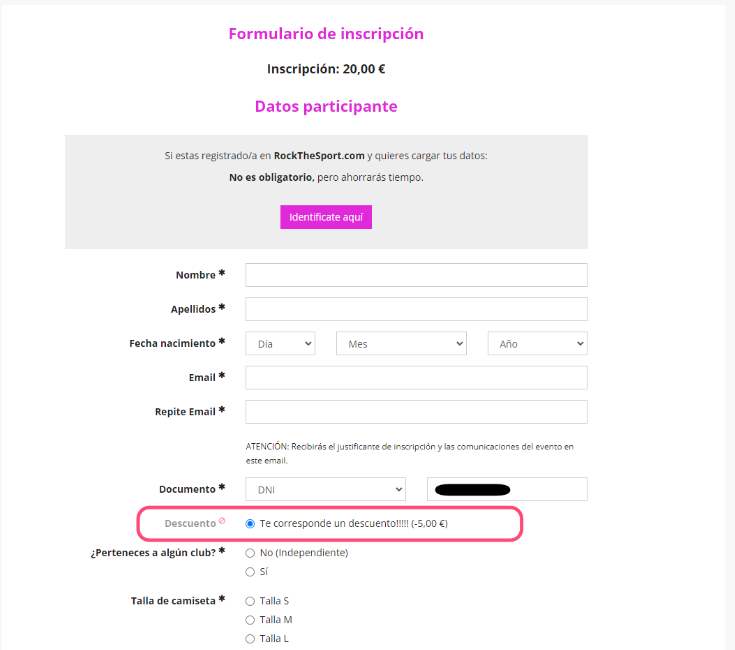Focus the Repite Email input field
The width and height of the screenshot is (735, 650).
[x=416, y=412]
